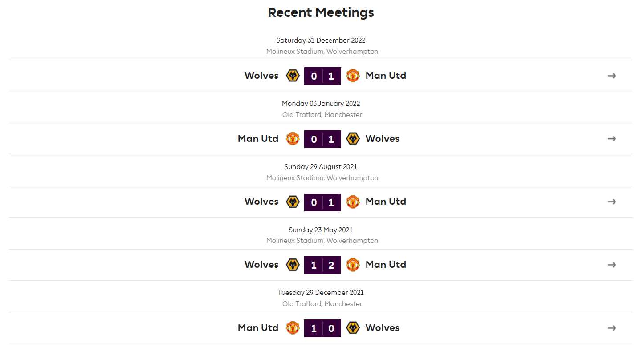Click 1-2 score box of 23 May 2021 match
The height and width of the screenshot is (359, 644).
(x=322, y=265)
